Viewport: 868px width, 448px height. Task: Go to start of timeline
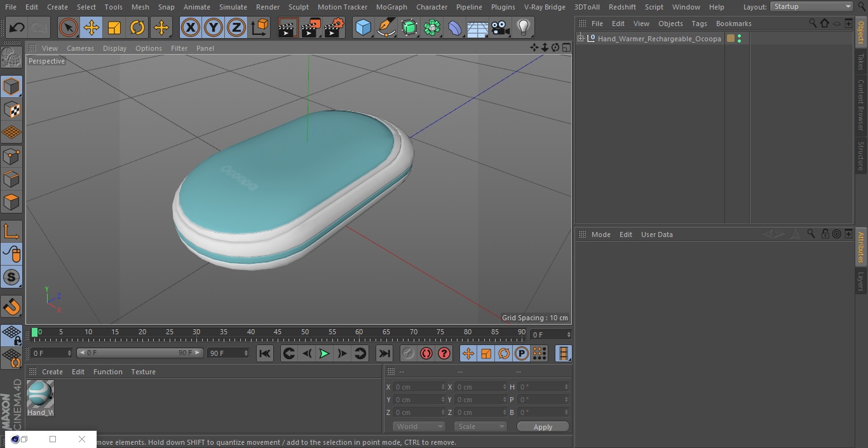265,353
